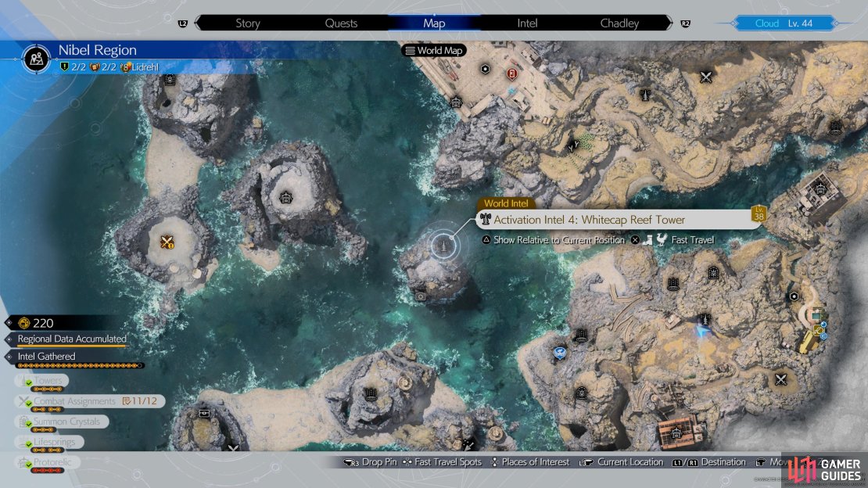
Task: Click the World Intel tag
Action: [x=505, y=203]
